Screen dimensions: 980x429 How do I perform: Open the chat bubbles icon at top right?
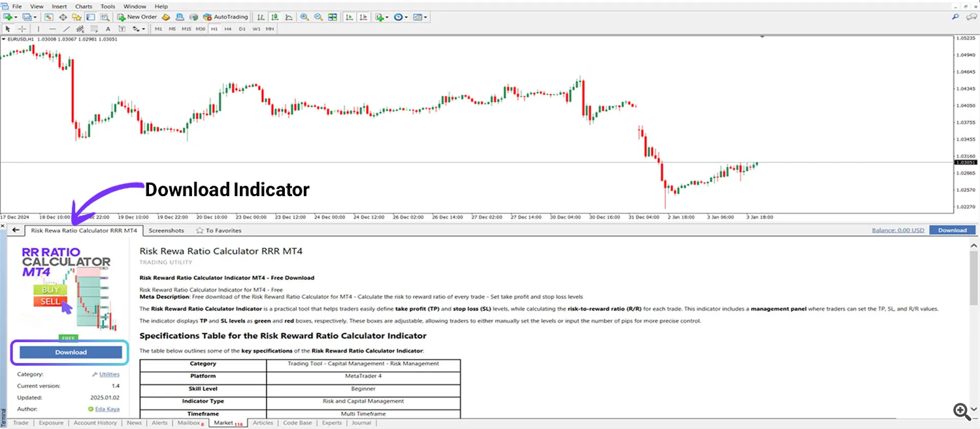pyautogui.click(x=973, y=16)
